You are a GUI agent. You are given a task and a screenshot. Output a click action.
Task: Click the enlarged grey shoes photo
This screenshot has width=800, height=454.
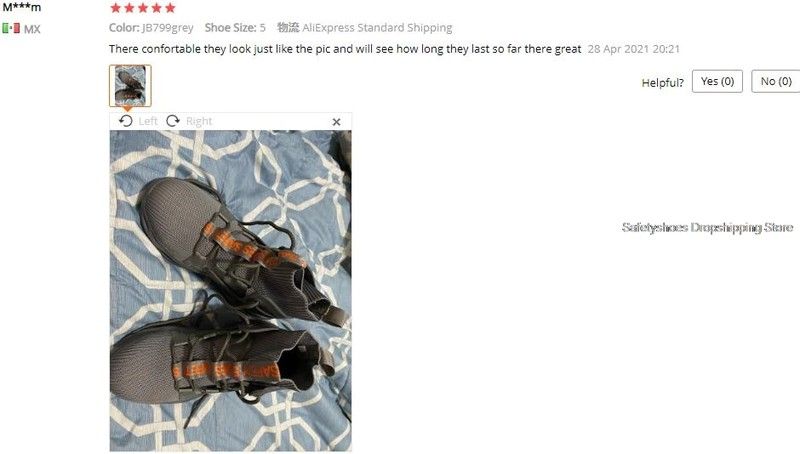(231, 291)
